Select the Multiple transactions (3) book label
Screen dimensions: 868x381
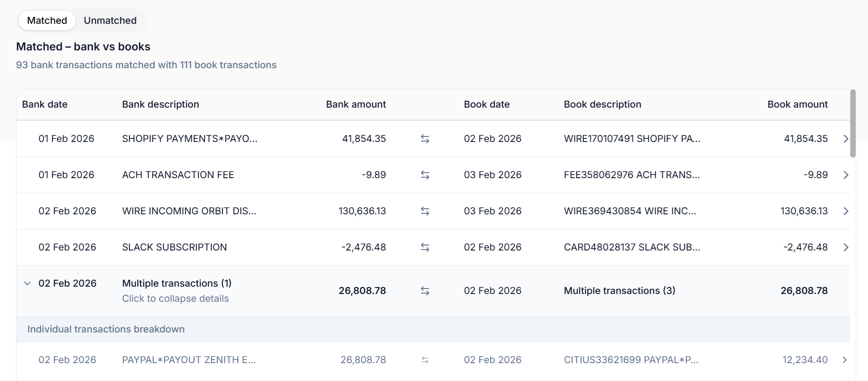(620, 291)
